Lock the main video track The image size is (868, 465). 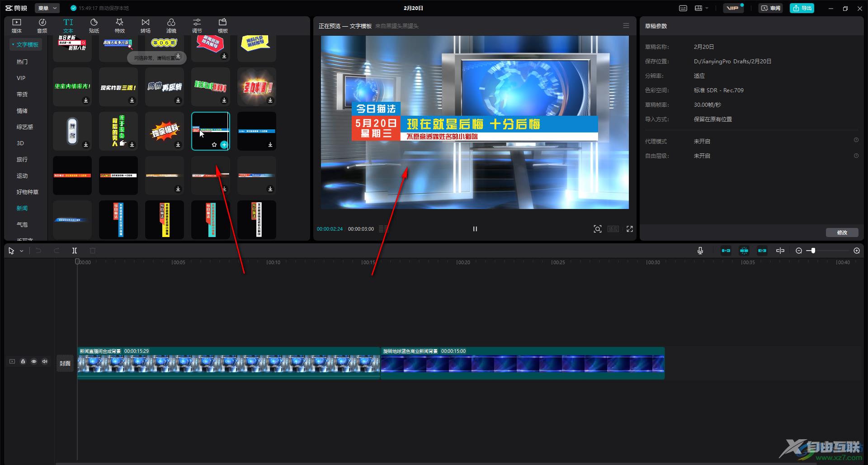click(23, 361)
